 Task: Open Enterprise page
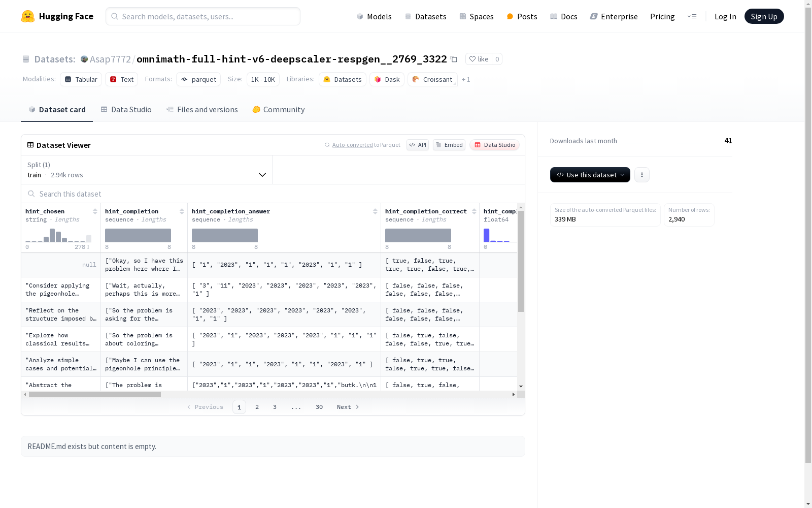[x=614, y=16]
